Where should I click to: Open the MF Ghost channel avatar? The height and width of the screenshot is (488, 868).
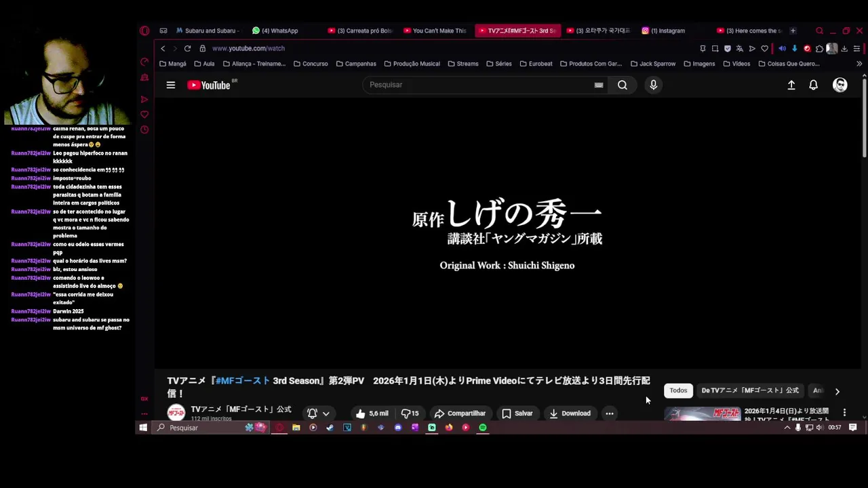(x=176, y=413)
